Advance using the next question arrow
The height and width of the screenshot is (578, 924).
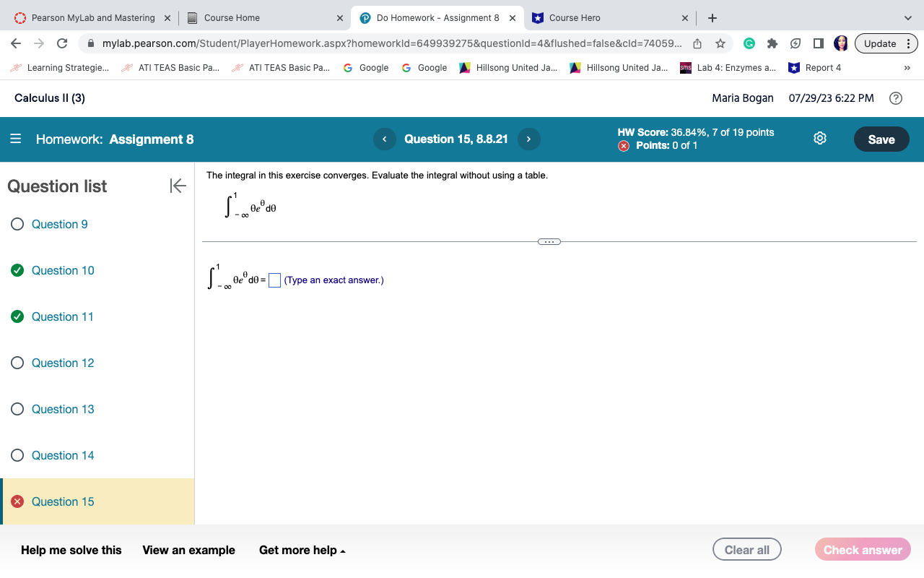tap(529, 139)
